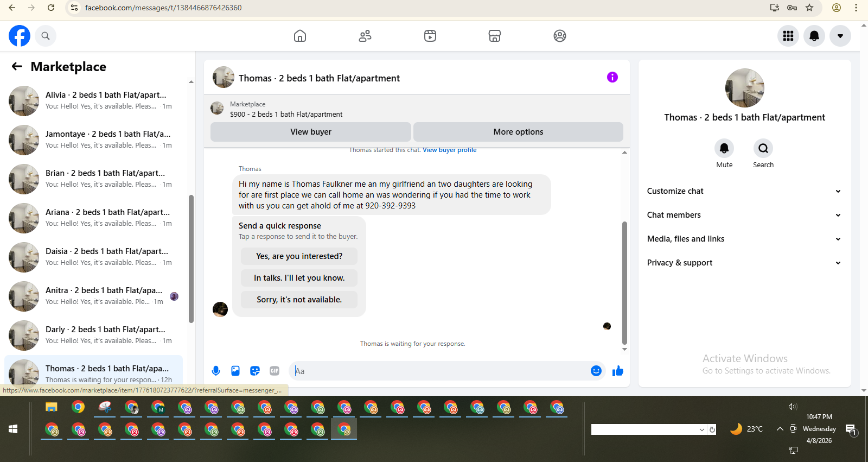This screenshot has width=868, height=462.
Task: Open the emoji picker smiley icon
Action: coord(596,371)
